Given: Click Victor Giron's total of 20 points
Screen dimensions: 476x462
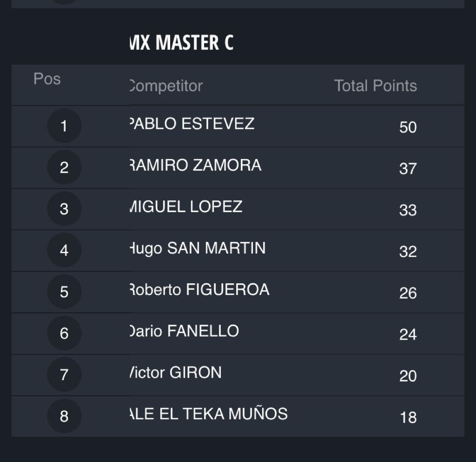Looking at the screenshot, I should click(x=408, y=376).
